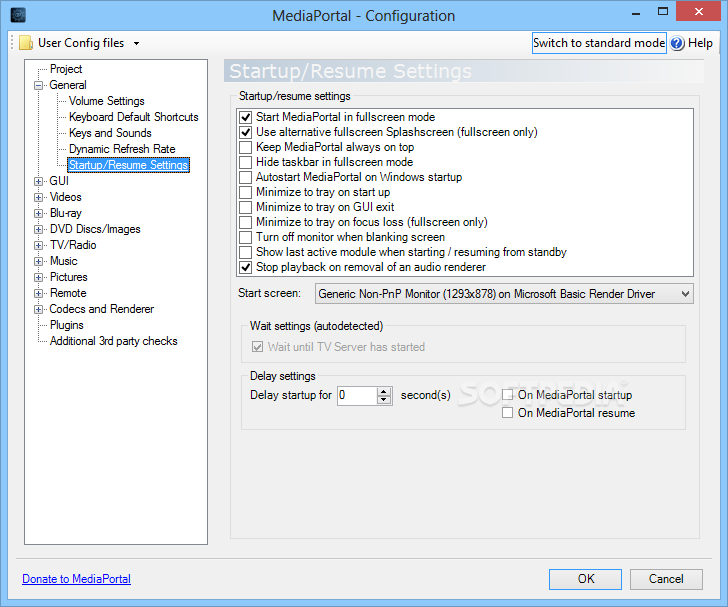
Task: Decrease delay startup seconds with down arrow
Action: (384, 400)
